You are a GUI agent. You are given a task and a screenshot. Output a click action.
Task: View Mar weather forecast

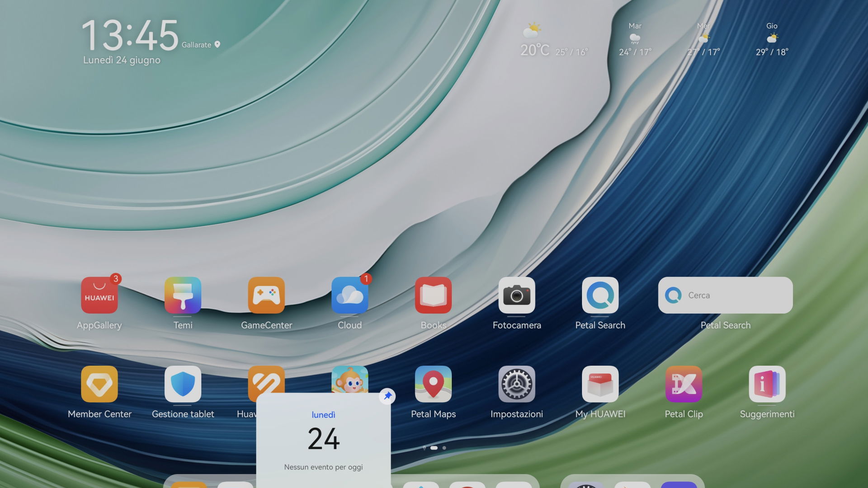[635, 40]
